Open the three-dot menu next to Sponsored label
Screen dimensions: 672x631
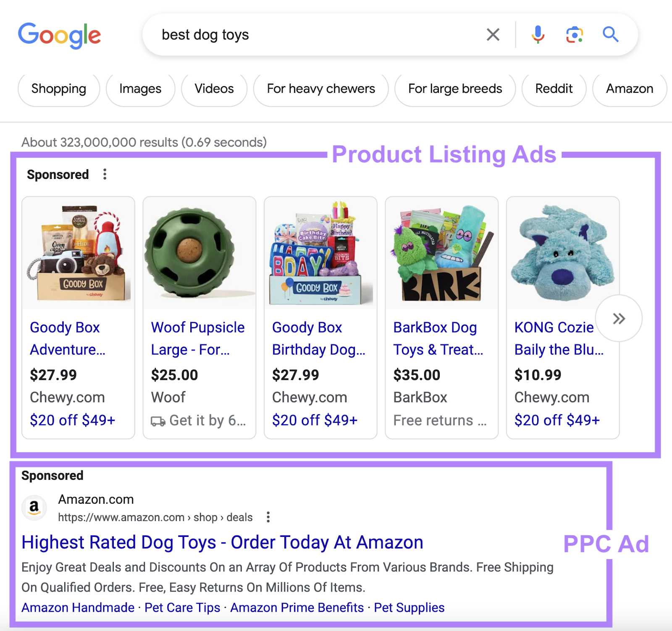(104, 174)
